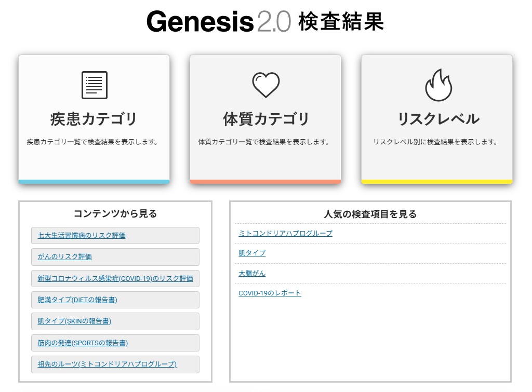Open the 体質カテゴリ card heading
532x392 pixels.
265,119
